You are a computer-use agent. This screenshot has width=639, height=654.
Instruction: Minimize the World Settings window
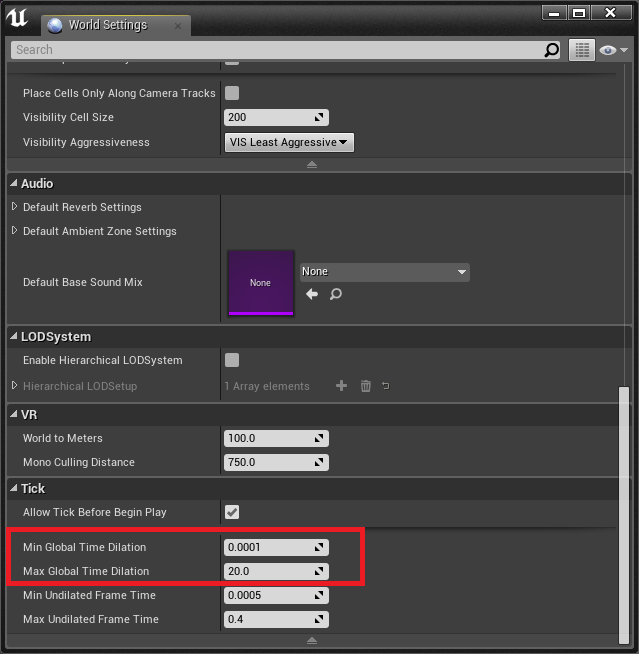[x=554, y=13]
